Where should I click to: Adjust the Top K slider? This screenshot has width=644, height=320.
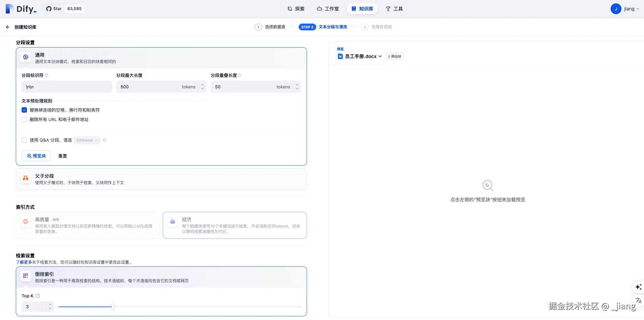pyautogui.click(x=113, y=307)
